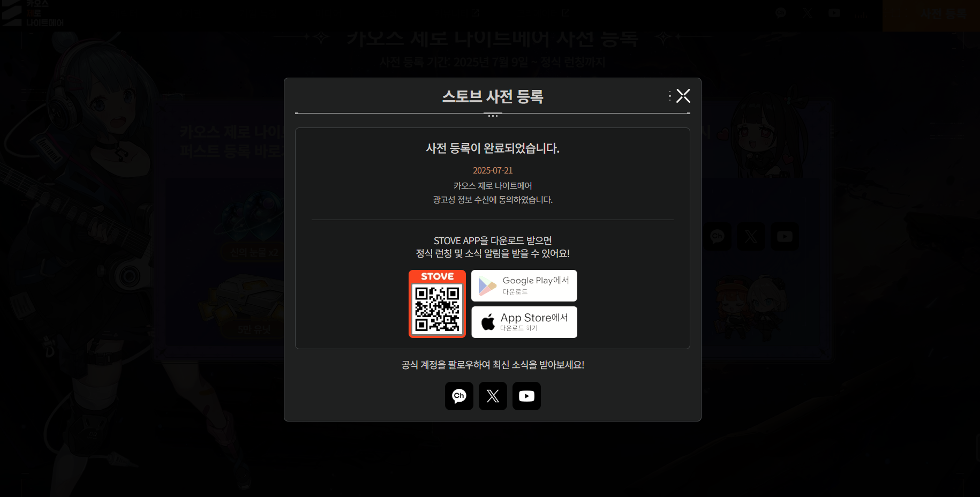Click the game name 카오스 제로 나이트메어 in dialog
This screenshot has width=980, height=497.
pos(493,186)
